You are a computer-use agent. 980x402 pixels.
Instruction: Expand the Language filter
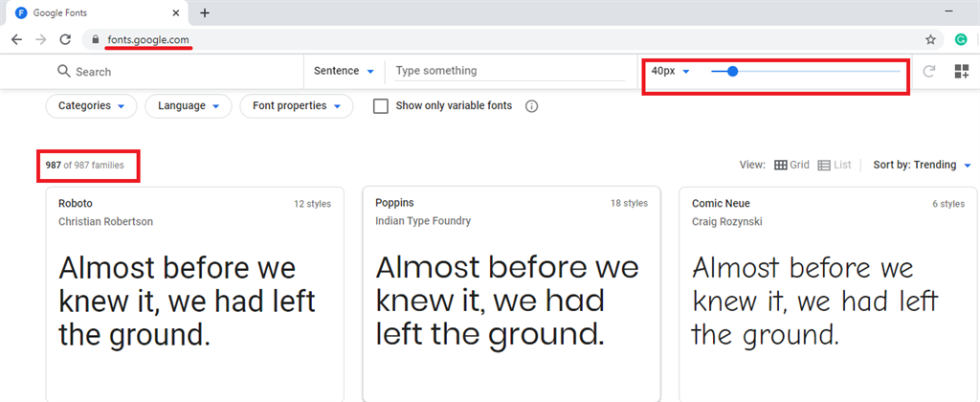tap(189, 106)
